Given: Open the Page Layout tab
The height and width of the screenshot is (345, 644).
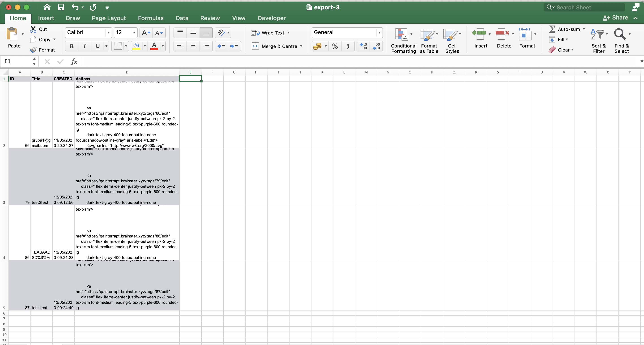Looking at the screenshot, I should [x=108, y=18].
